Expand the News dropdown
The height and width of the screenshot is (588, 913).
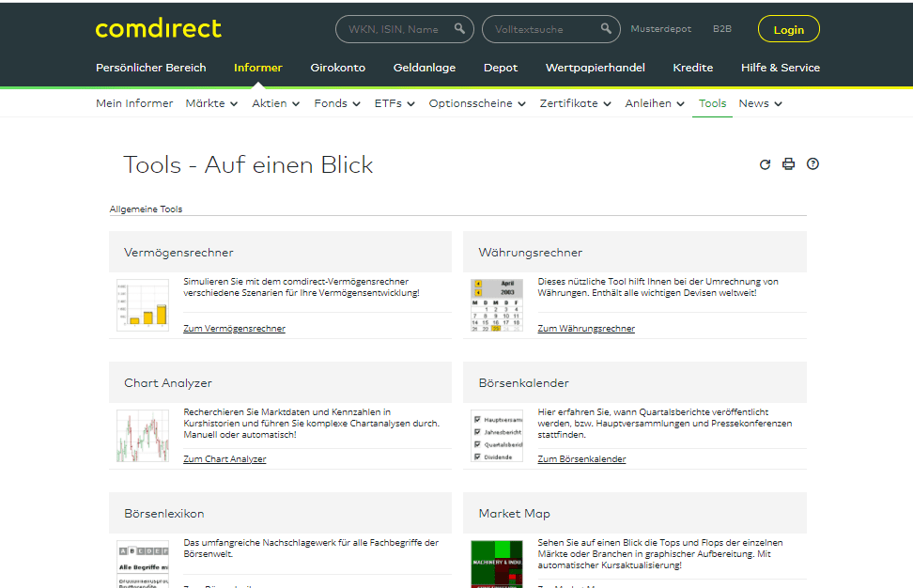pos(760,103)
